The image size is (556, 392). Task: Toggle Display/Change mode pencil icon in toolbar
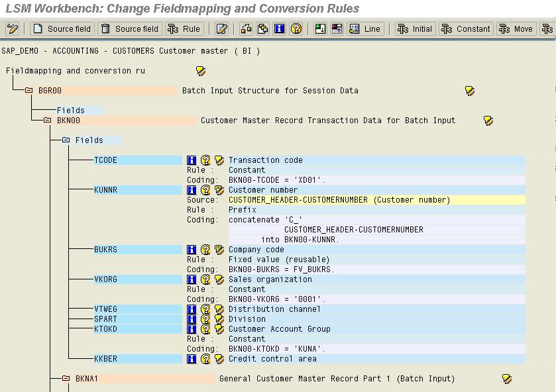coord(13,29)
